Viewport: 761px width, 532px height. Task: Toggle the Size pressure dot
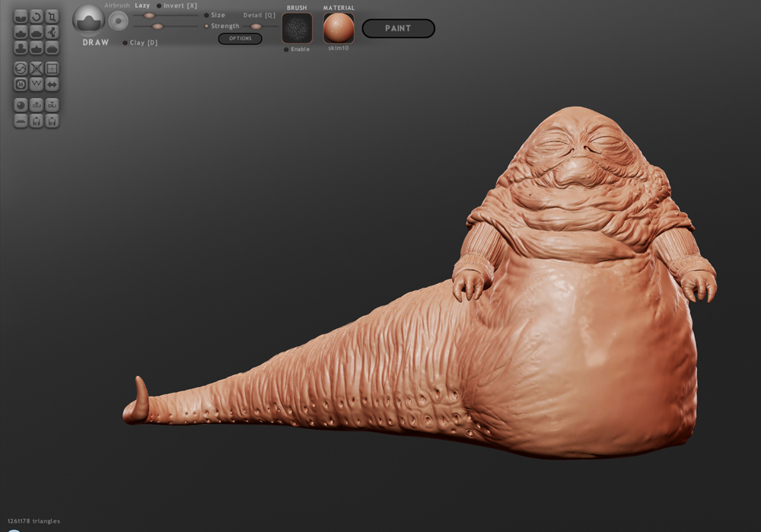tap(206, 15)
